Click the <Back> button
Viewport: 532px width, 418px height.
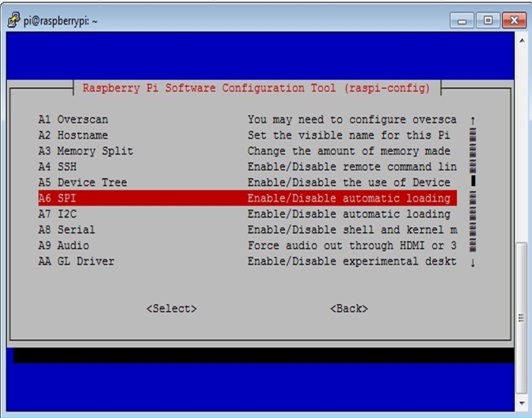349,309
